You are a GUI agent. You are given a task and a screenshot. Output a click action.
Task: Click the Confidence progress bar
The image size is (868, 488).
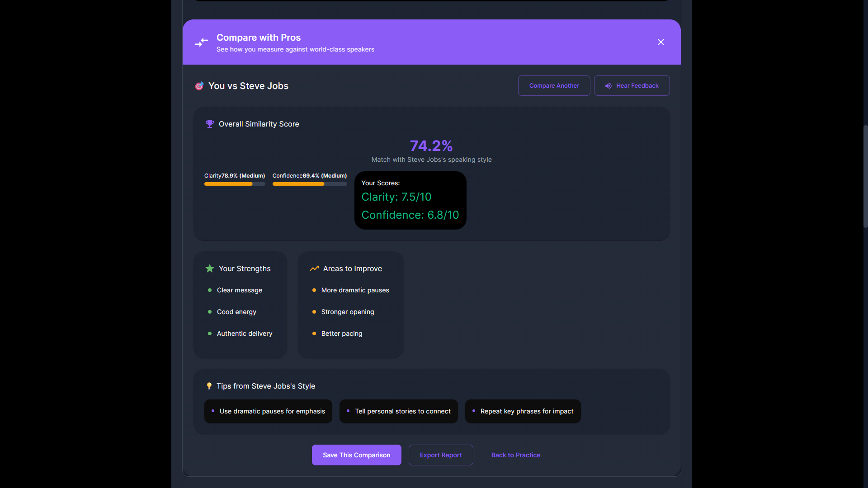(x=310, y=184)
